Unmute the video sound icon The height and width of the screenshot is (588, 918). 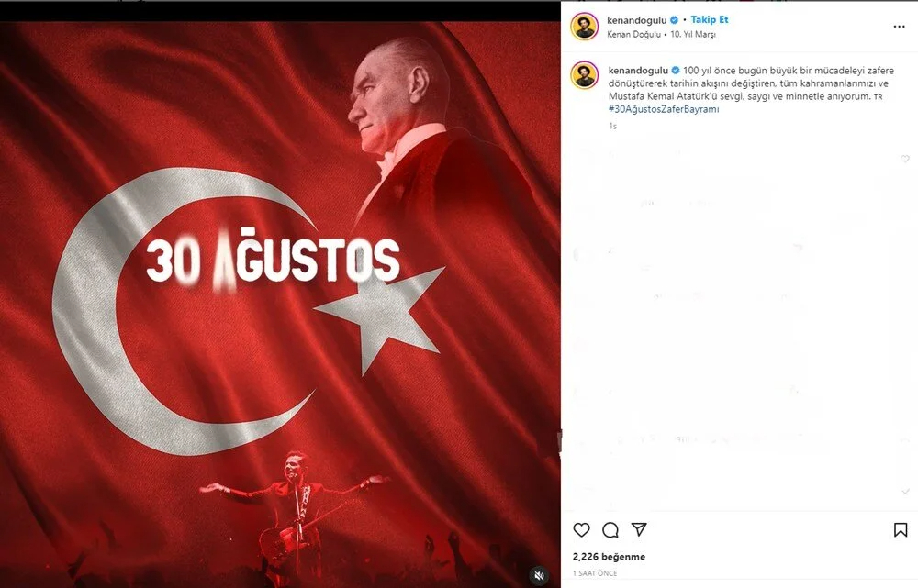tap(539, 575)
